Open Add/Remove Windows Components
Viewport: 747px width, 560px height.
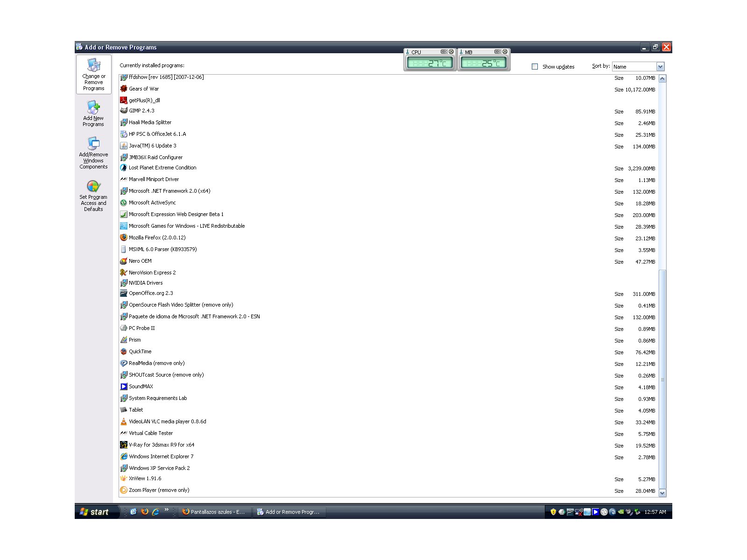coord(93,153)
